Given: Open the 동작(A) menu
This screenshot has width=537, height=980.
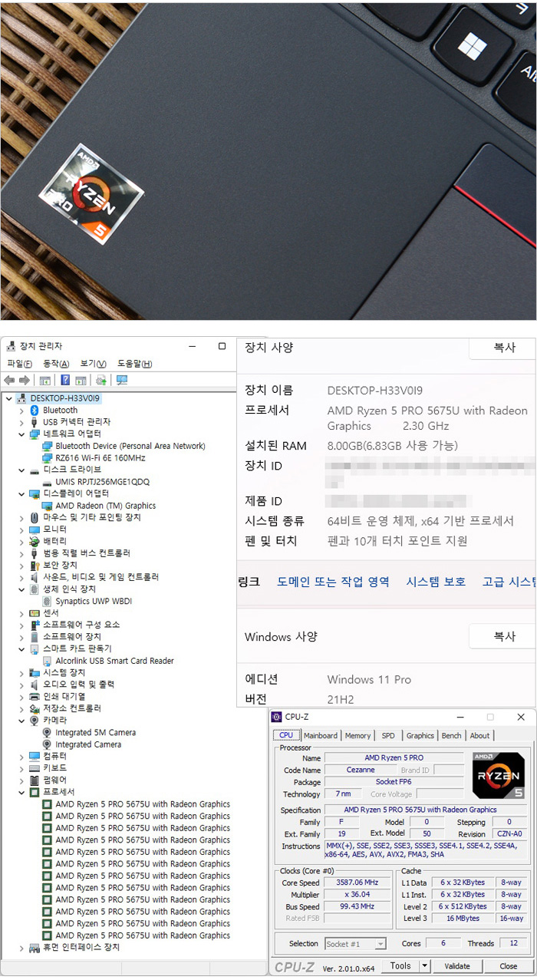Looking at the screenshot, I should pyautogui.click(x=56, y=364).
